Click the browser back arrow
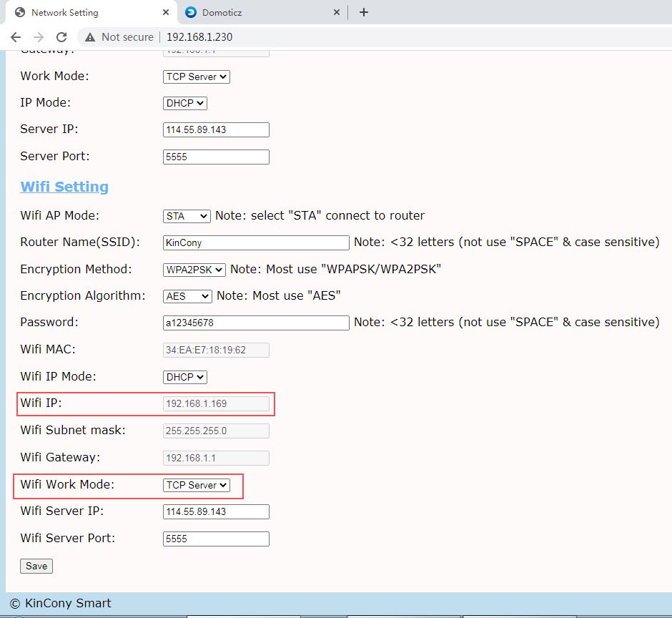Screen dimensions: 672x618 pyautogui.click(x=16, y=37)
